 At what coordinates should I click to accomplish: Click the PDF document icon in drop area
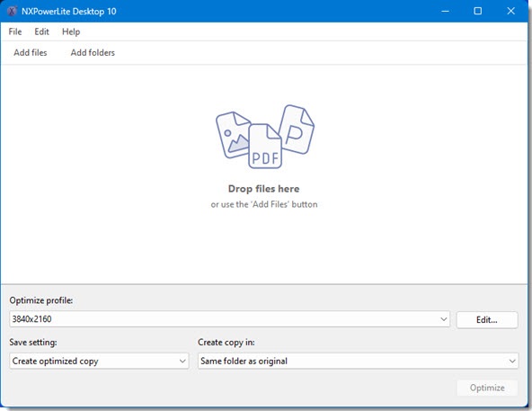click(265, 146)
